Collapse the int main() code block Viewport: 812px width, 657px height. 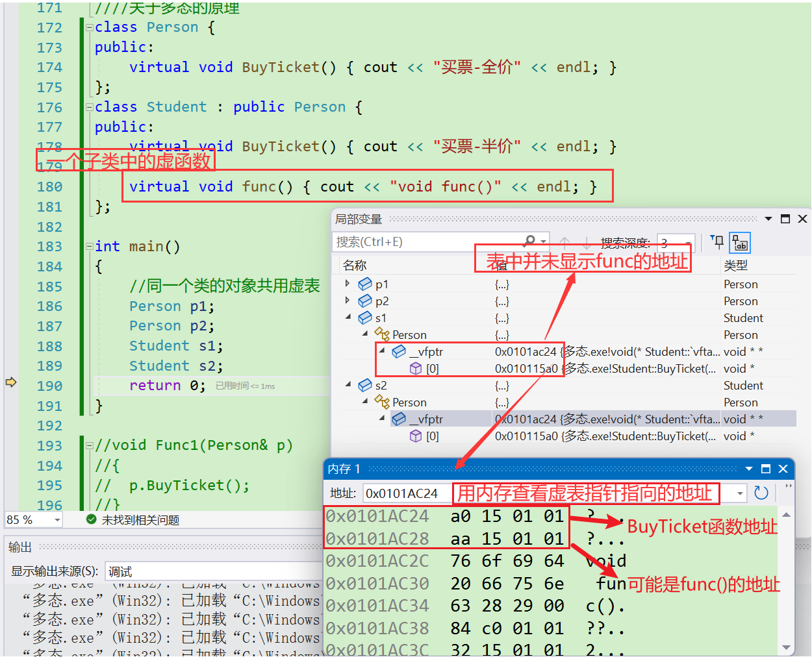[89, 247]
